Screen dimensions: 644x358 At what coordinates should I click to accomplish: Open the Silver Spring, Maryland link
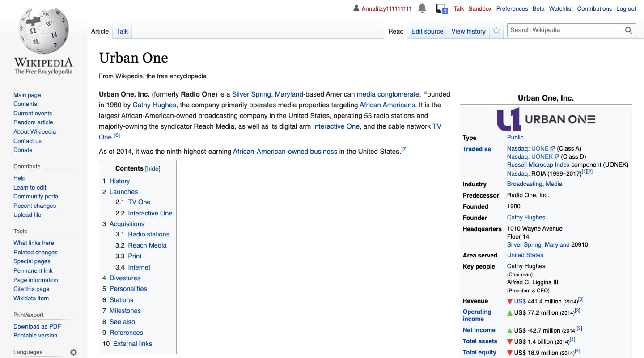coord(268,94)
